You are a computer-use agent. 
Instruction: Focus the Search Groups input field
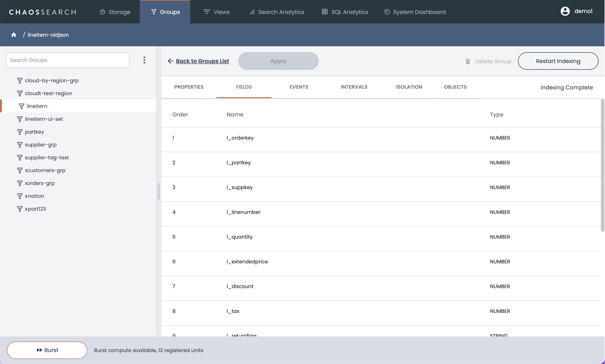pyautogui.click(x=67, y=60)
